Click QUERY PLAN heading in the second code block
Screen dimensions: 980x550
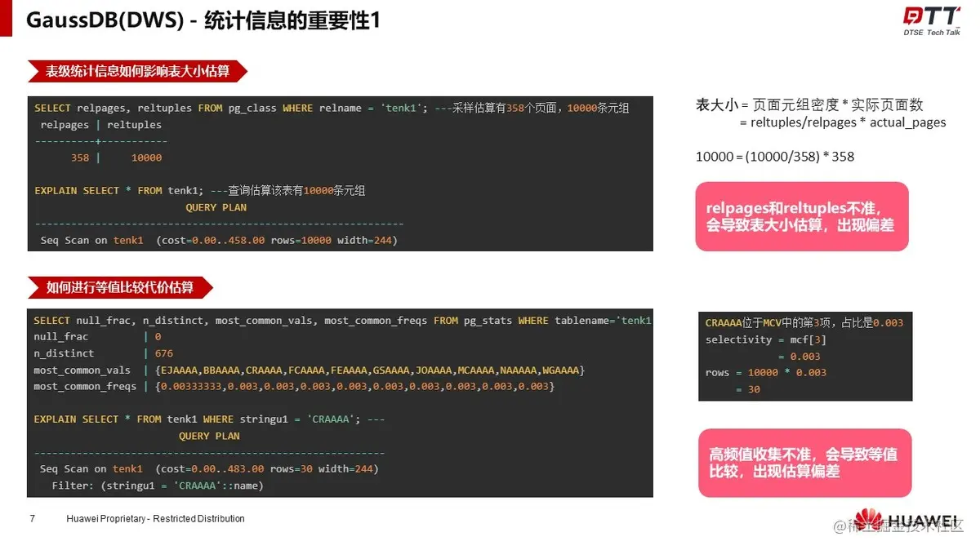click(x=209, y=436)
